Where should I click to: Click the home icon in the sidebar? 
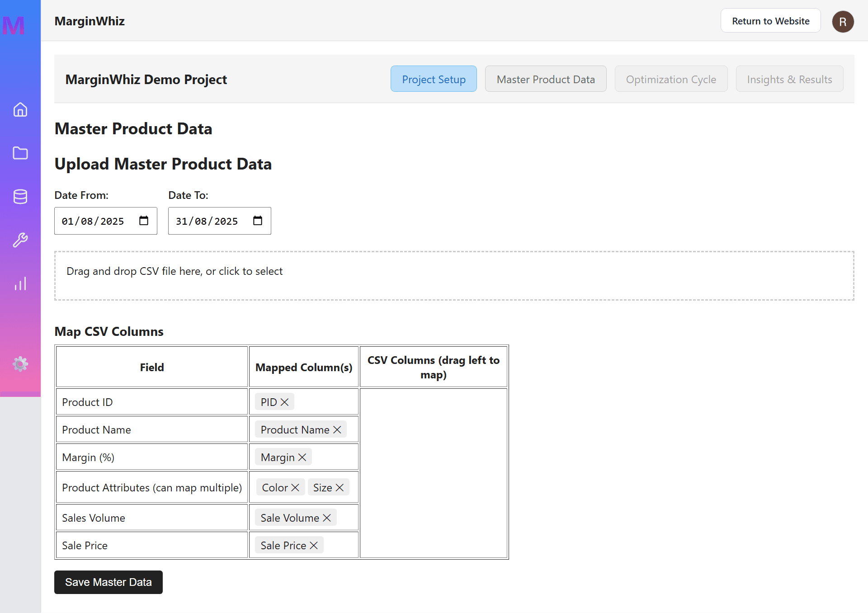click(x=20, y=110)
